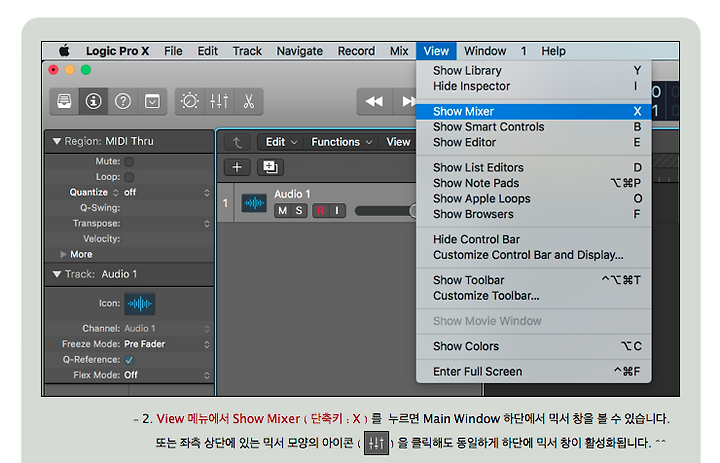Choose Show Colors menu item
720x463 pixels.
(534, 346)
